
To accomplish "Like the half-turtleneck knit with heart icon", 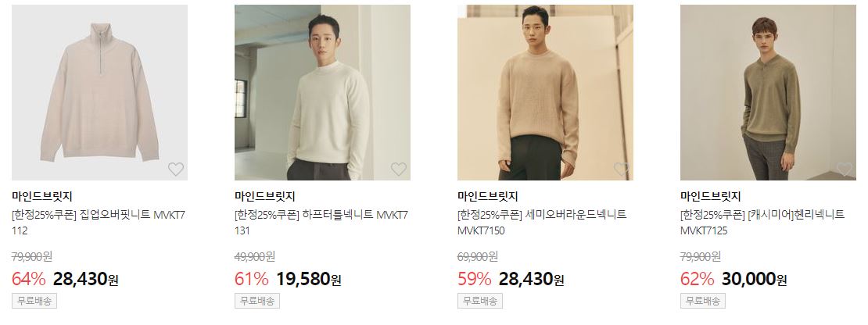I will (399, 169).
